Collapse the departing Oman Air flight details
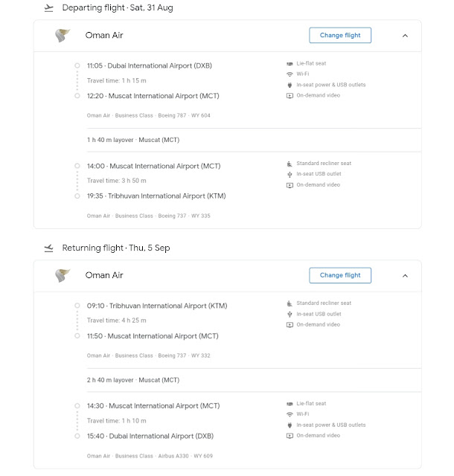The image size is (454, 476). 405,36
